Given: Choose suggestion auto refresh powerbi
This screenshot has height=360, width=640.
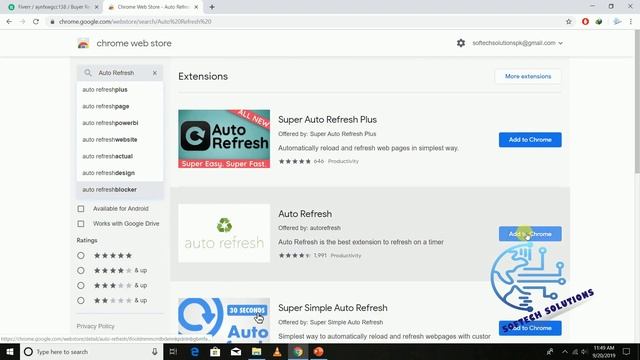Looking at the screenshot, I should pos(120,123).
